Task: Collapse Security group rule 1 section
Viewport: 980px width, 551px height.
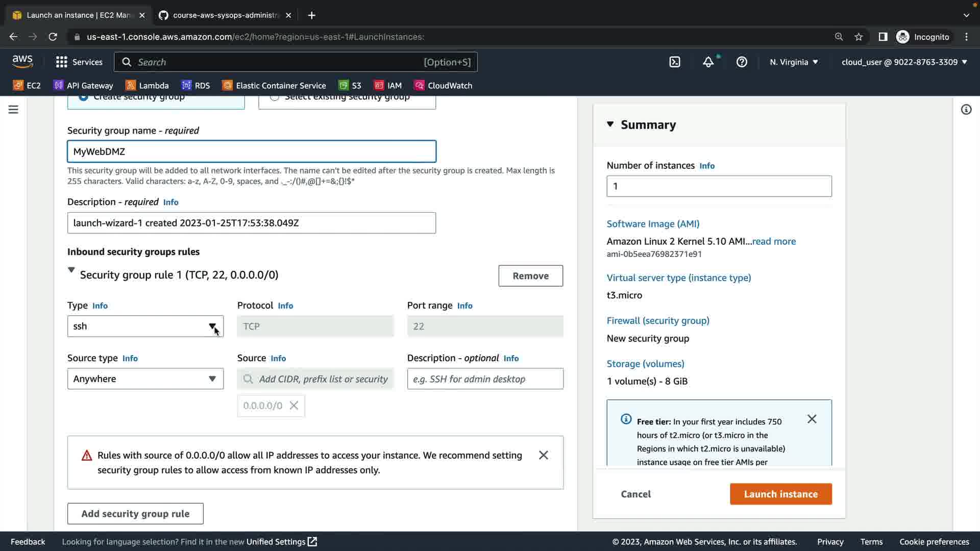Action: [x=71, y=270]
